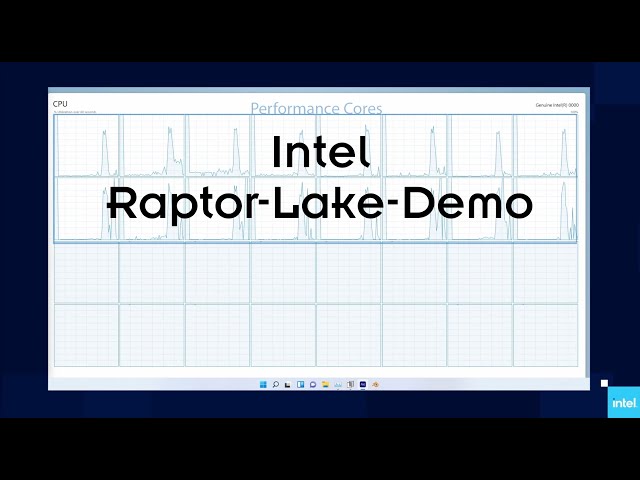The width and height of the screenshot is (640, 480).
Task: Switch to Task Manager taskbar icon
Action: click(x=338, y=384)
